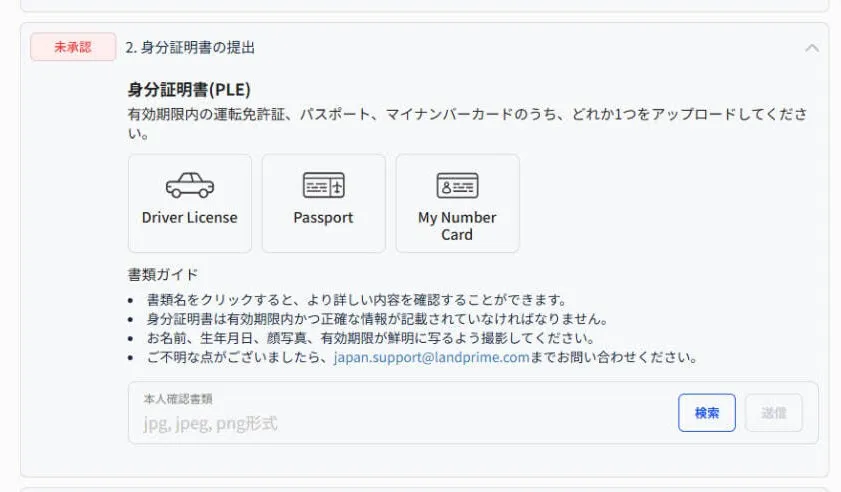Select the My Number Card text label
Viewport: 841px width, 492px height.
tap(457, 226)
